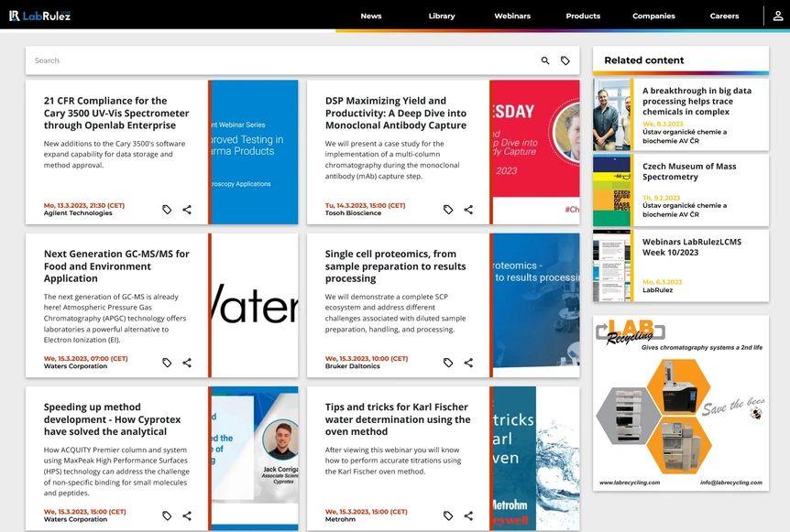Click 'Tosoh Bioscience' company name
This screenshot has width=790, height=532.
(353, 213)
